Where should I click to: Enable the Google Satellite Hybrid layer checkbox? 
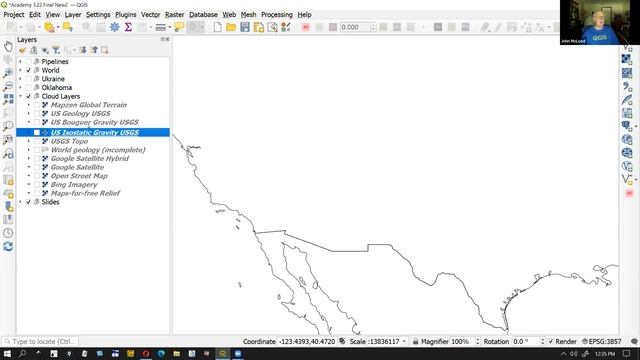click(x=37, y=159)
